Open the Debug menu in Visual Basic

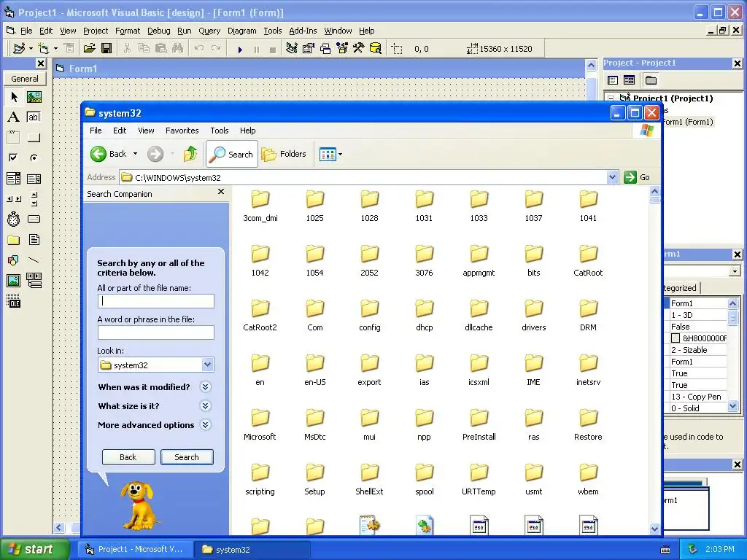pyautogui.click(x=158, y=31)
